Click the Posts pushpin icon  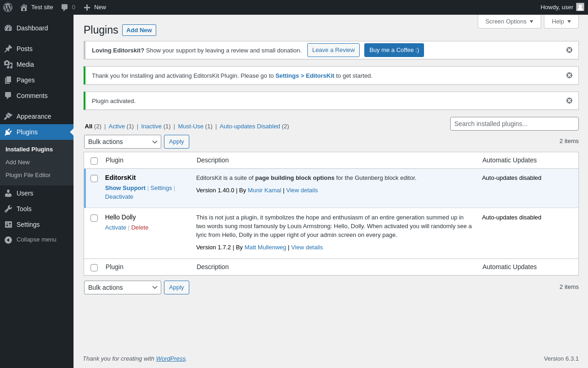[x=8, y=49]
